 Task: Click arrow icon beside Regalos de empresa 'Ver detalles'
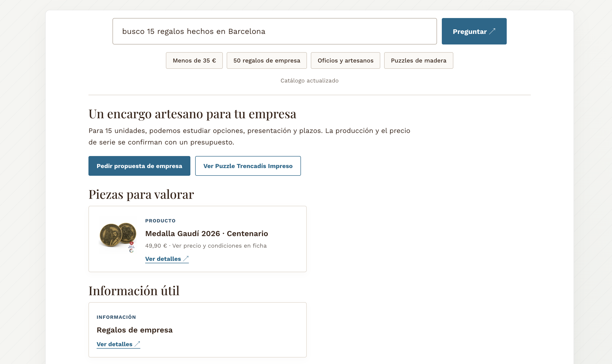(137, 344)
